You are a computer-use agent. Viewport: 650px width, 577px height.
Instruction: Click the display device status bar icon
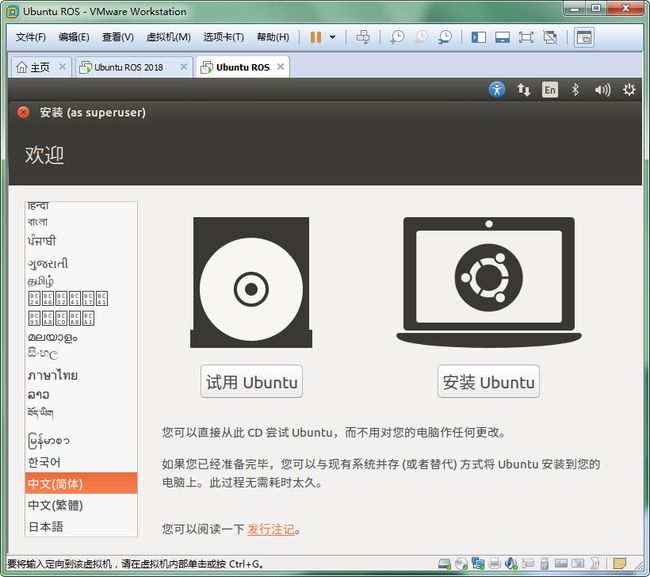click(561, 564)
